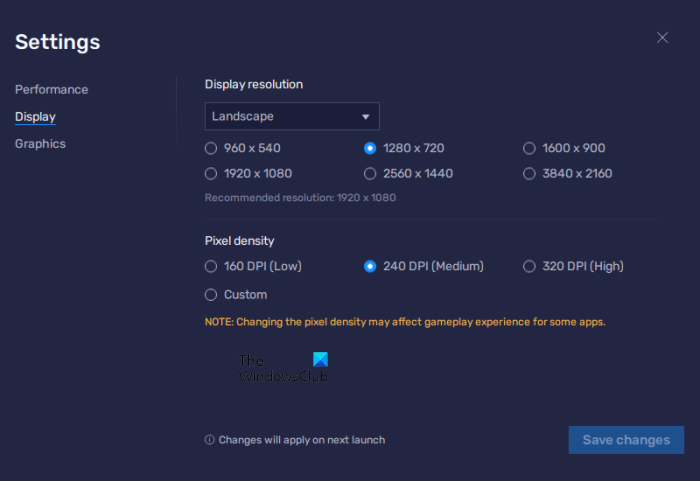Open the Landscape orientation dropdown
The image size is (700, 481).
(291, 116)
